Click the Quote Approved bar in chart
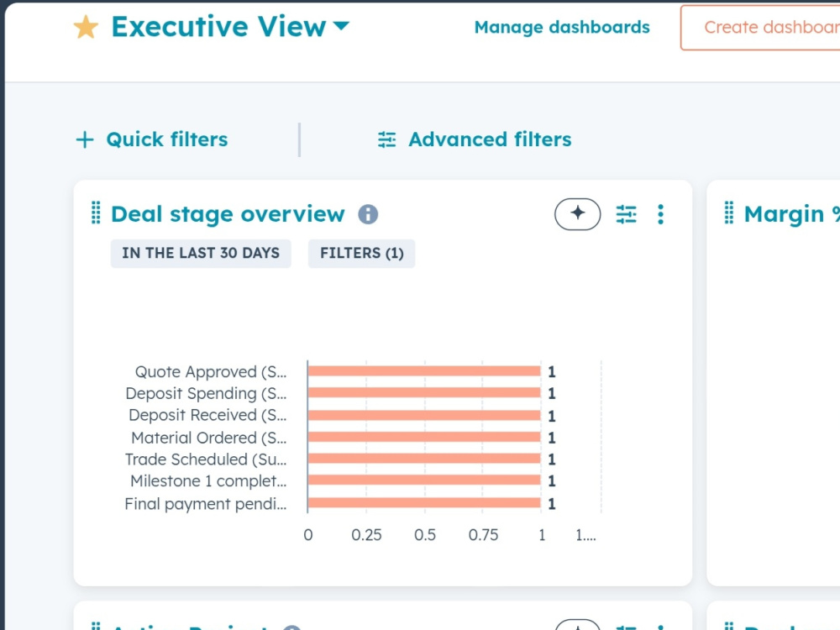Screen dimensions: 840x630 point(424,371)
